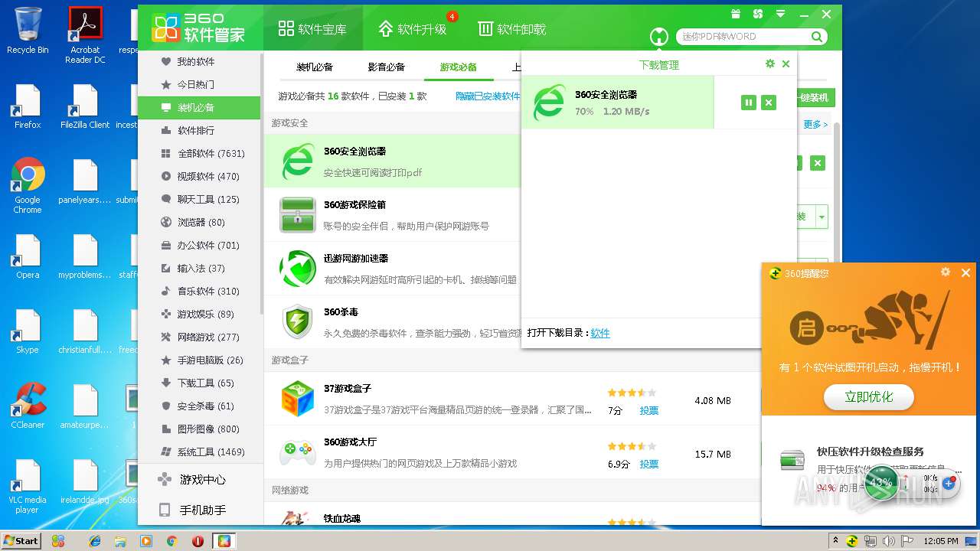Click the 360游戏大厅 gamepad icon
The width and height of the screenshot is (980, 551).
click(298, 452)
